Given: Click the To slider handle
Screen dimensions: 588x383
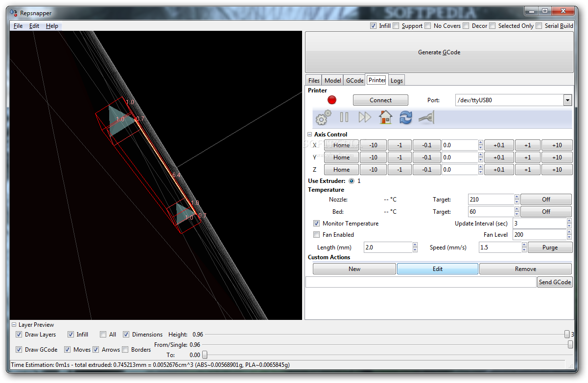Looking at the screenshot, I should 205,355.
